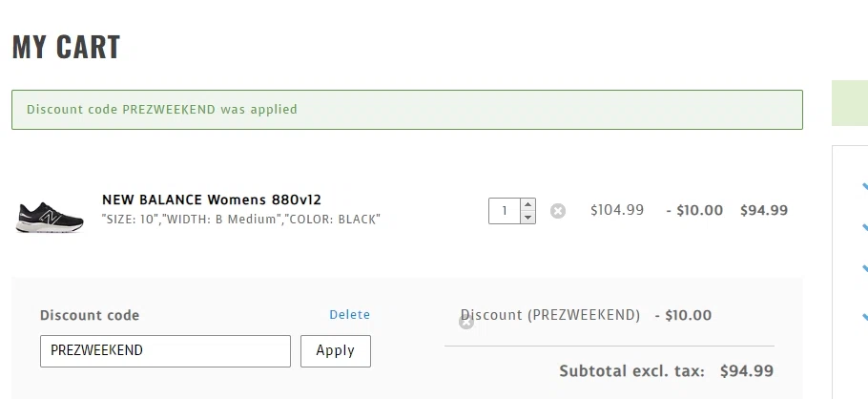
Task: Click the item row's -$10.00 discount
Action: tap(694, 210)
